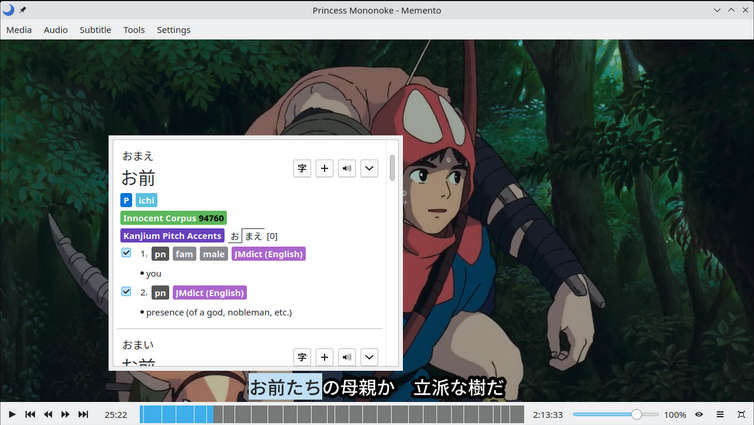Click the Memento moon app icon

(8, 10)
